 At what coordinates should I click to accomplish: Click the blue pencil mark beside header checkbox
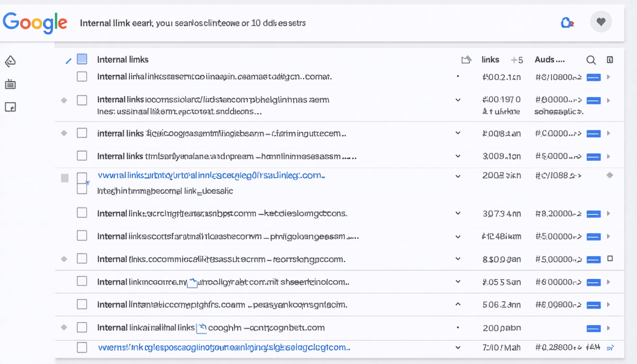pos(68,61)
